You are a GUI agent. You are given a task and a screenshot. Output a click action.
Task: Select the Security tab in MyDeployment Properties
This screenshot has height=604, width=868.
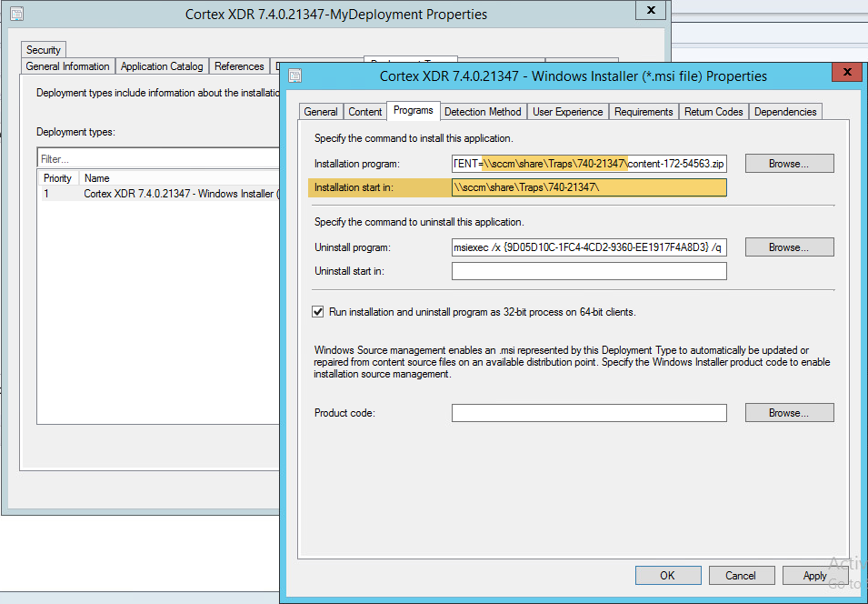click(x=44, y=49)
